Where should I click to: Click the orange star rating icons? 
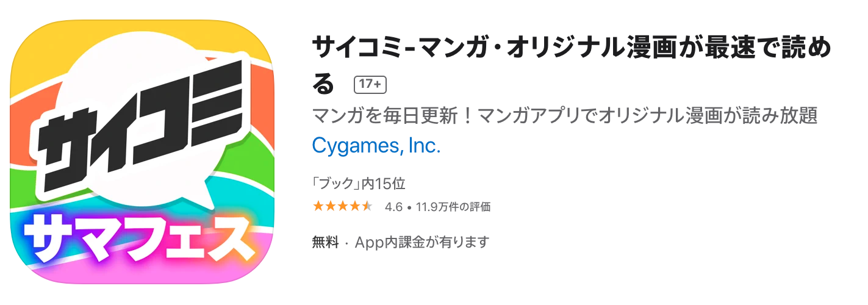tap(342, 206)
